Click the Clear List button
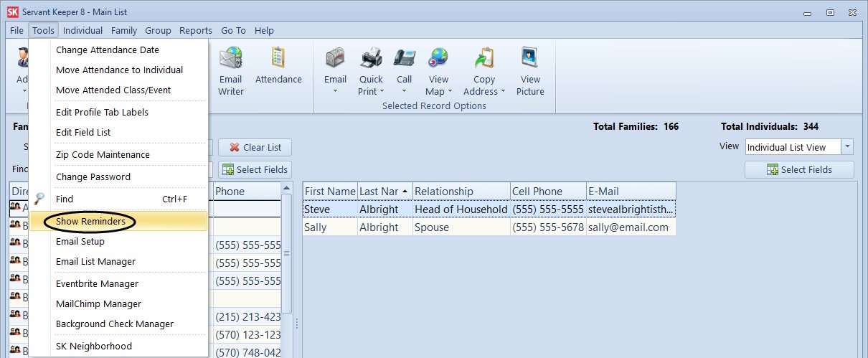The height and width of the screenshot is (358, 868). point(255,148)
